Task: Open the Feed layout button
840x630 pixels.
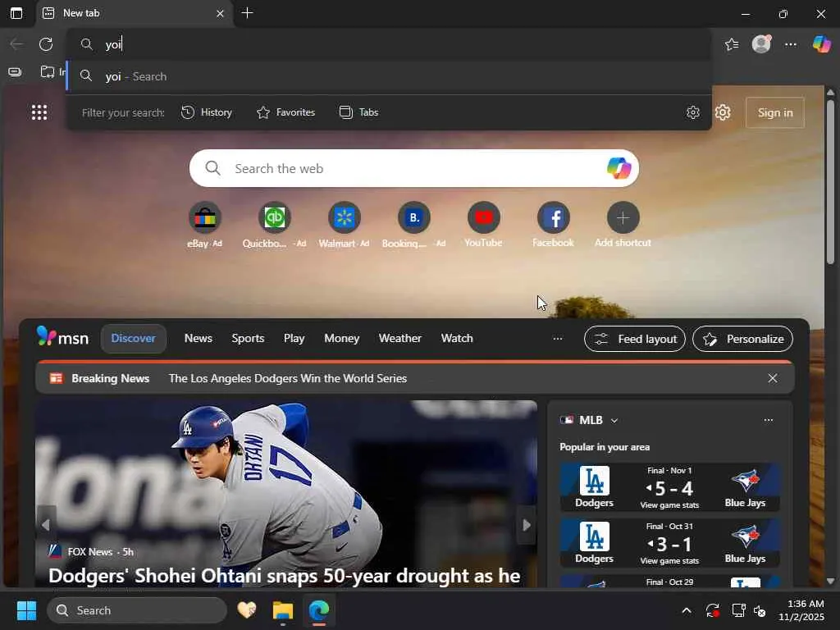Action: tap(635, 339)
